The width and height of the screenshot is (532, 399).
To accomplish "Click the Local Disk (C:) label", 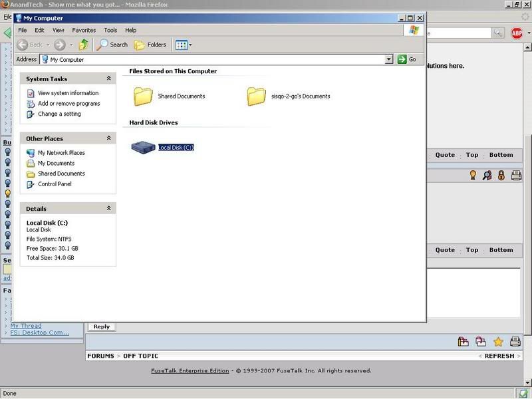I will pyautogui.click(x=176, y=148).
